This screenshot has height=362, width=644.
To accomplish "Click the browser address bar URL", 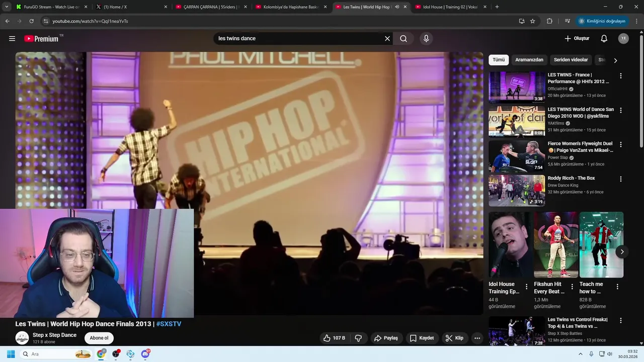I will 91,21.
